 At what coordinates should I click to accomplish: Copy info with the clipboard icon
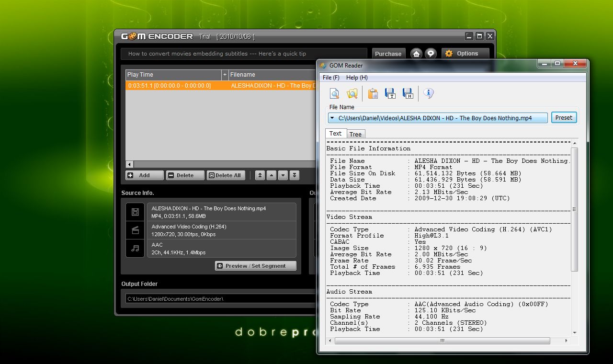pyautogui.click(x=373, y=94)
